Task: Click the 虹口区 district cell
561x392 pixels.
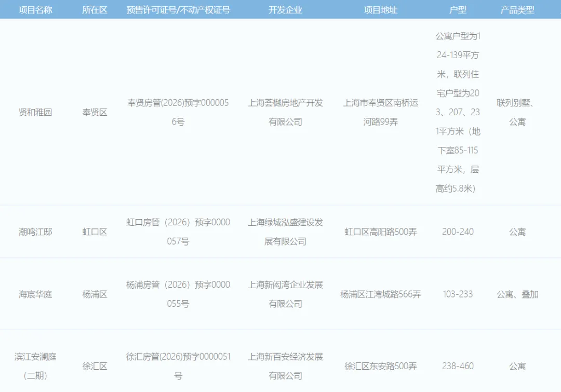Action: [95, 232]
